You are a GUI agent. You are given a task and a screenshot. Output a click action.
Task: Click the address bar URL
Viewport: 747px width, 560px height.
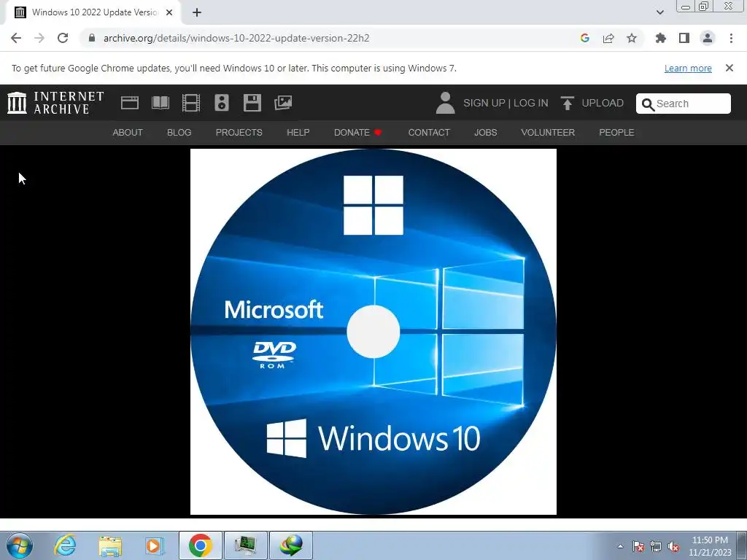click(236, 38)
